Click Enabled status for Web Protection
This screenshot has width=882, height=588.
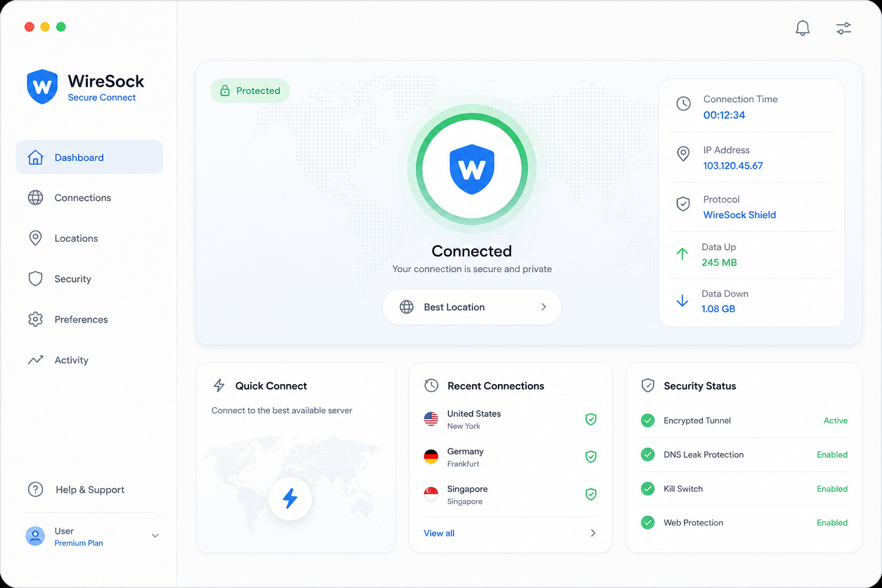click(x=832, y=523)
